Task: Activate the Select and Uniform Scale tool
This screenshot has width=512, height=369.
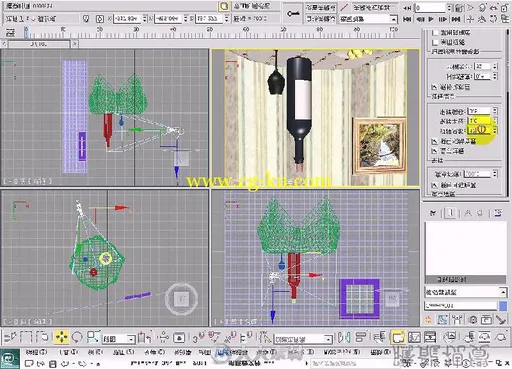Action: tap(93, 337)
